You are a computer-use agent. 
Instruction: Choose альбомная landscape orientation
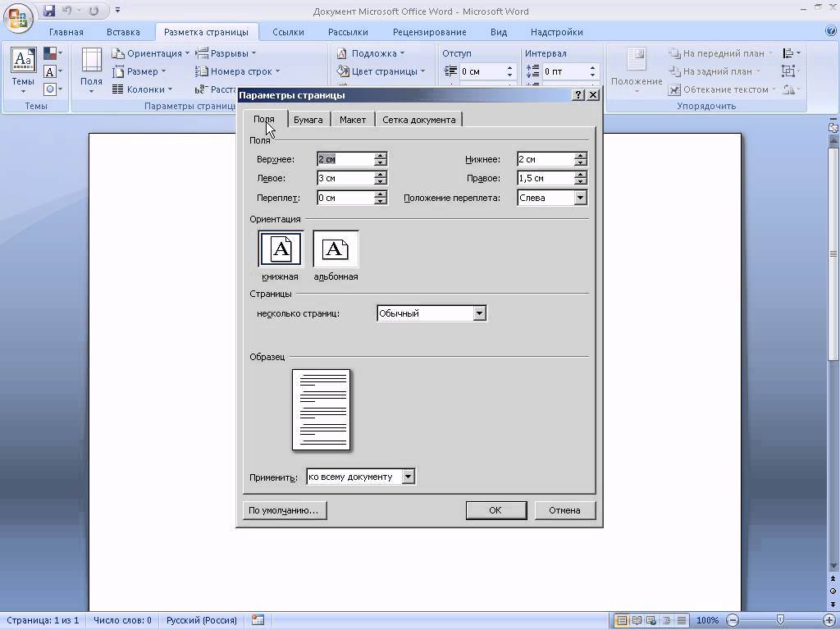tap(336, 249)
